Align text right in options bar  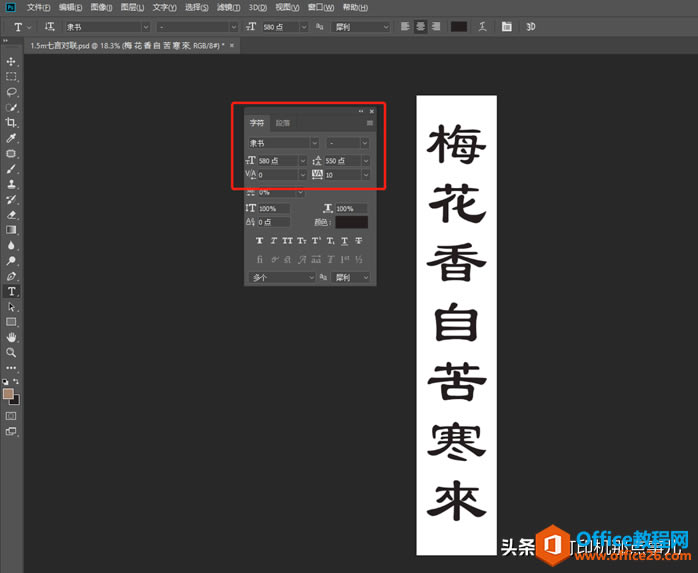[436, 27]
